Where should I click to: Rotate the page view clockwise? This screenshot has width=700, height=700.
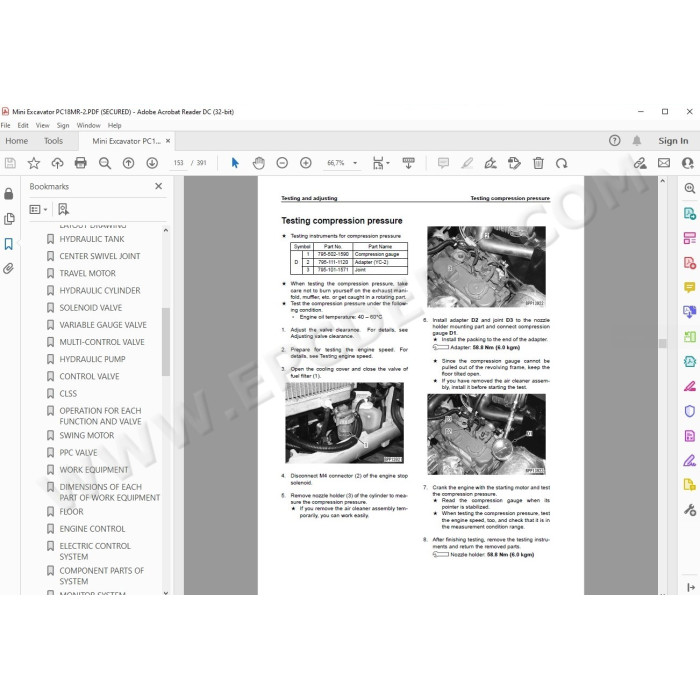pos(562,163)
